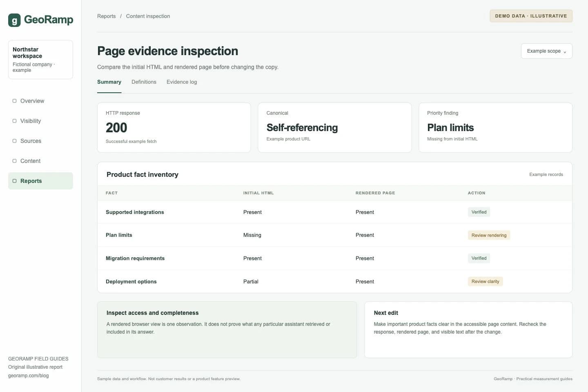This screenshot has height=392, width=588.
Task: Click the Partial value for Deployment options
Action: 251,282
